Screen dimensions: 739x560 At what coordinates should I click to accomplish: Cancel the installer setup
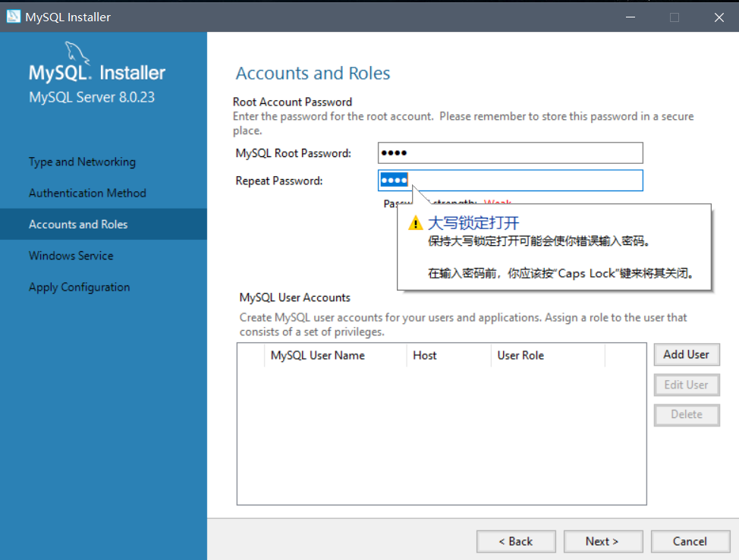point(690,541)
